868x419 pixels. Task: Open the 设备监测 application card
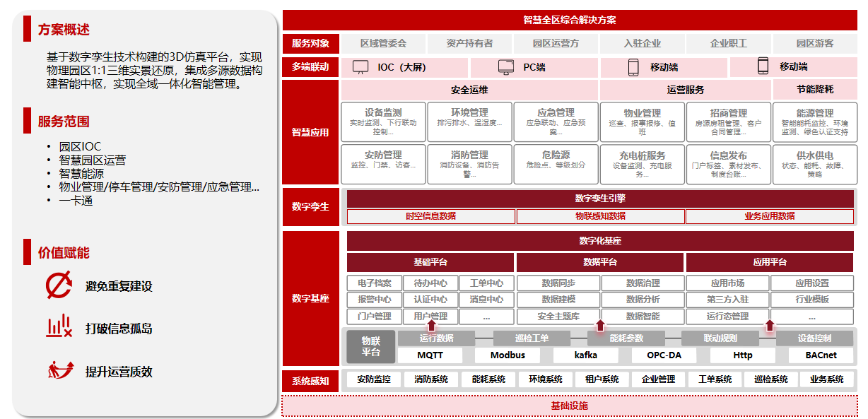pos(383,122)
